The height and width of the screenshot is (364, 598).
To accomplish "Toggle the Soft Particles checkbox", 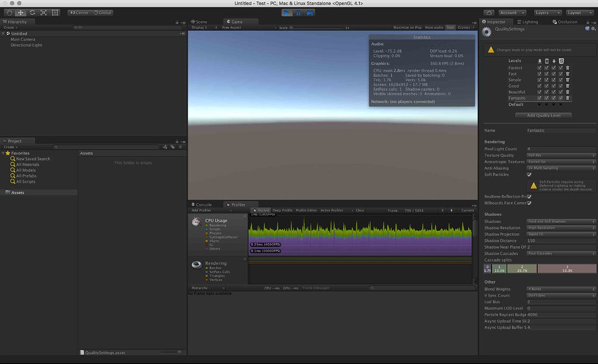I will pos(529,174).
